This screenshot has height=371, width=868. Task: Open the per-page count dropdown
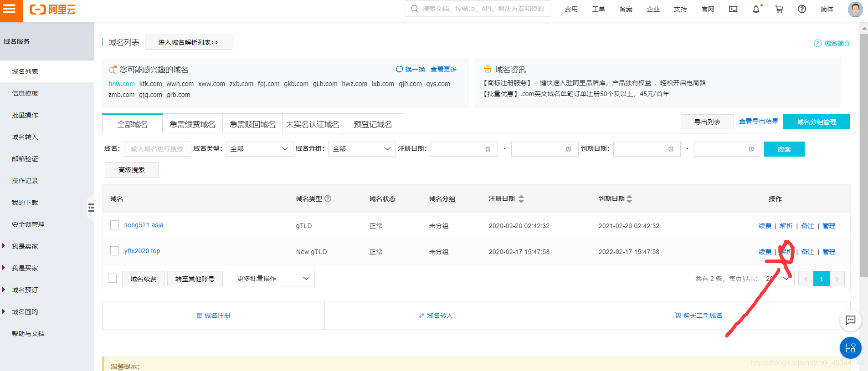pyautogui.click(x=778, y=279)
